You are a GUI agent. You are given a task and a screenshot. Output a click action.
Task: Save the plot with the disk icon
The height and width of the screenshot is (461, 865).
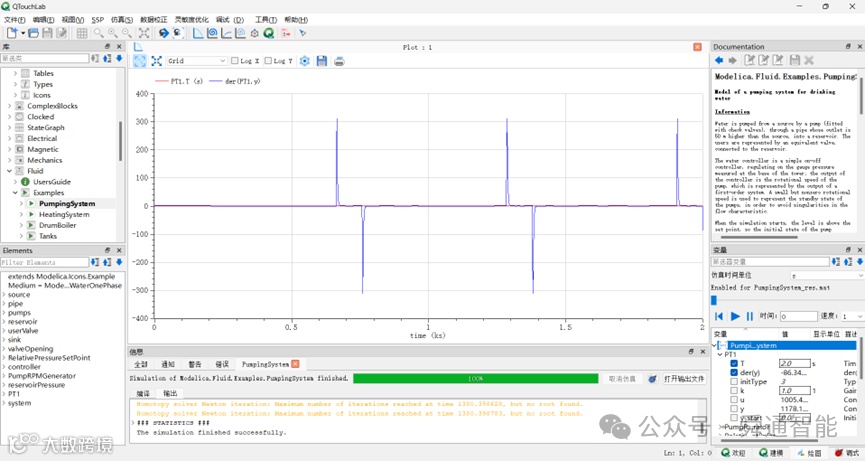322,61
